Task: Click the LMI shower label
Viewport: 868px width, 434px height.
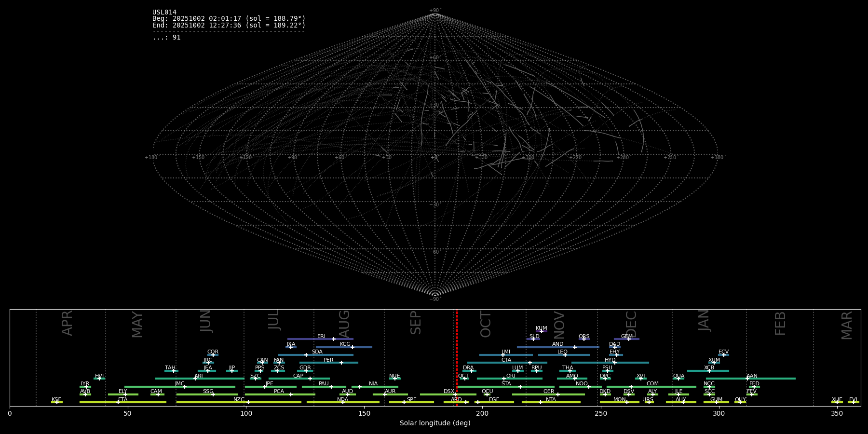Action: pos(505,352)
